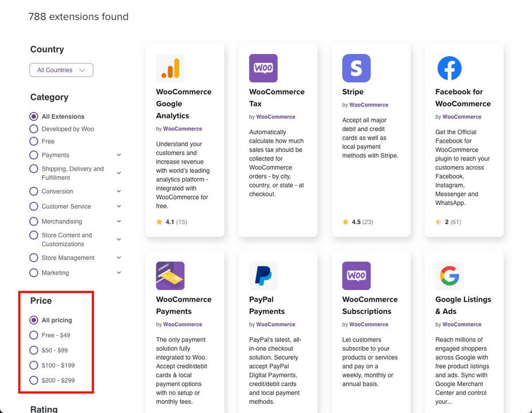This screenshot has height=413, width=532.
Task: Click the Facebook for WooCommerce logo icon
Action: coord(450,68)
